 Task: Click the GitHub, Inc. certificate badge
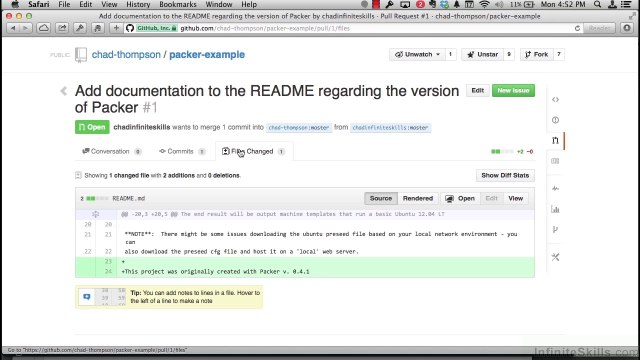tap(156, 28)
